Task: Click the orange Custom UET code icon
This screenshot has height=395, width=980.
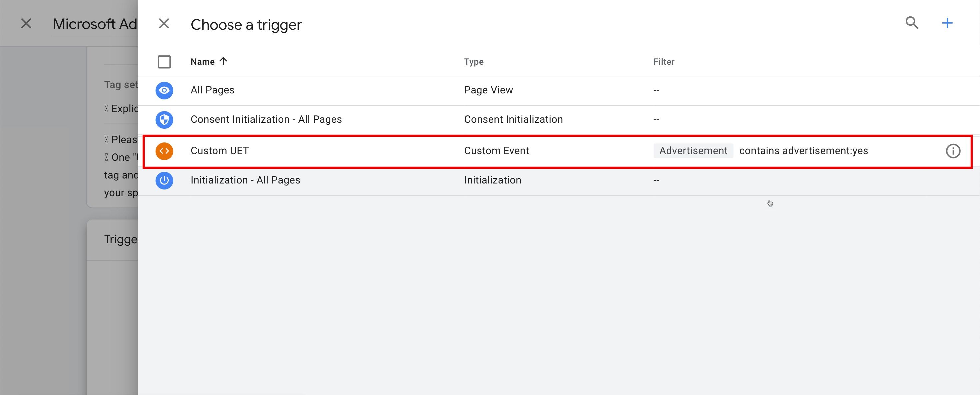Action: pos(164,151)
